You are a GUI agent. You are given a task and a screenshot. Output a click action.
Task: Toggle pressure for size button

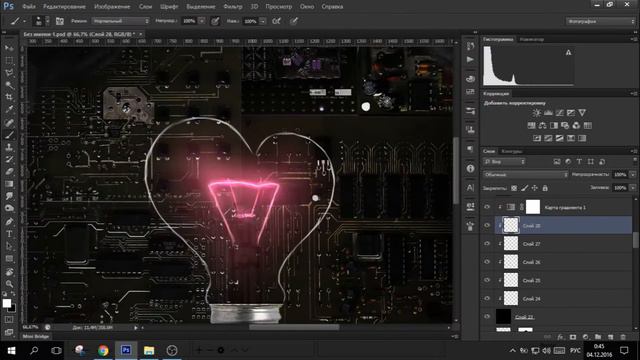(x=294, y=21)
